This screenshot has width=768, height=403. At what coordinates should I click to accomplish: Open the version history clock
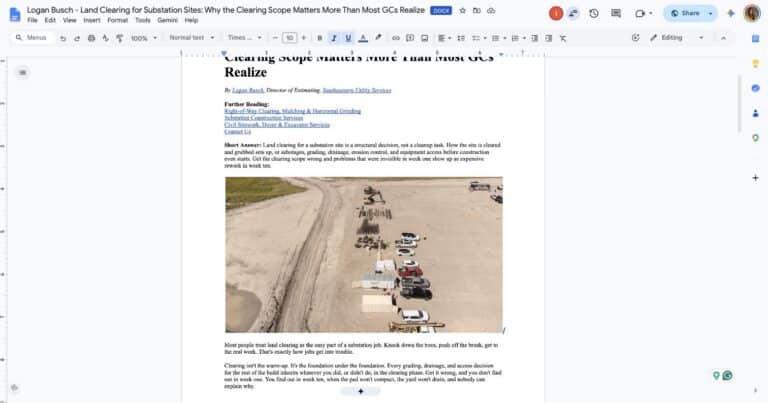pos(594,13)
